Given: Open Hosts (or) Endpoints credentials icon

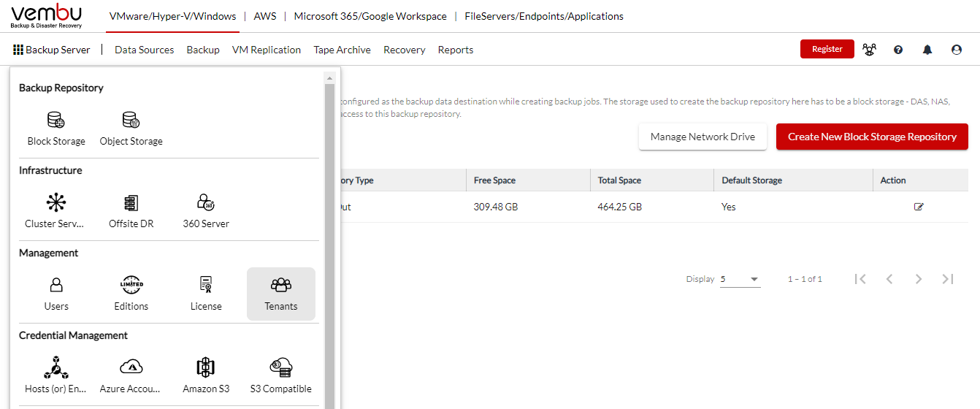Looking at the screenshot, I should pos(56,367).
